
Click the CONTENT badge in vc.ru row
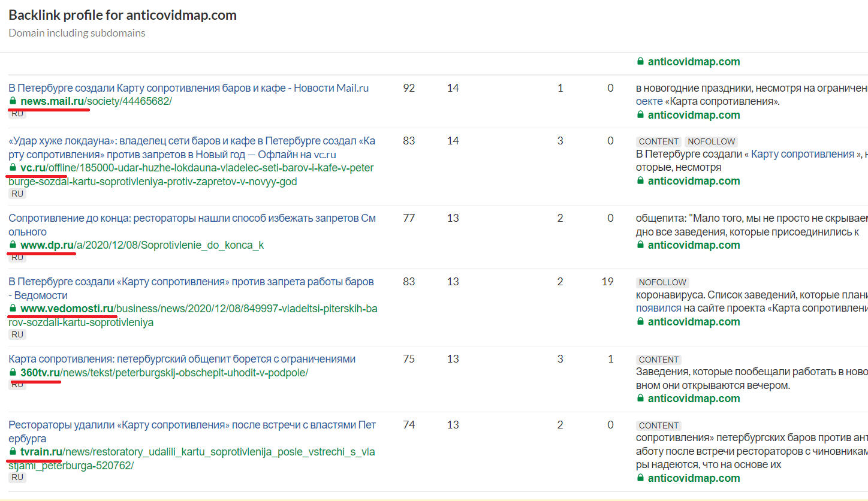(659, 141)
